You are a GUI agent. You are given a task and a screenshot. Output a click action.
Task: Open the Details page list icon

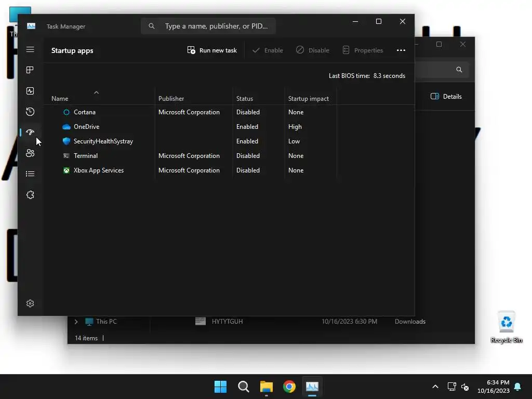[30, 174]
